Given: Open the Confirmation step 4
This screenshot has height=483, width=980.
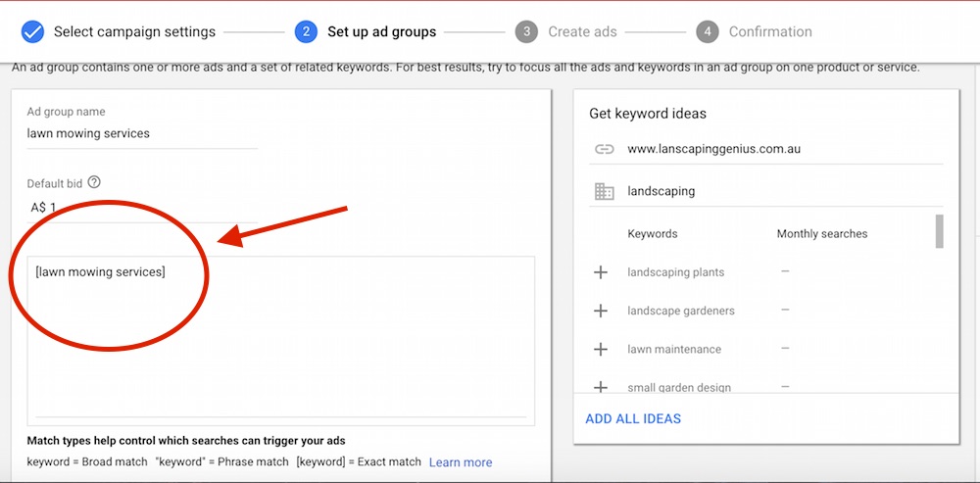Looking at the screenshot, I should (x=755, y=32).
